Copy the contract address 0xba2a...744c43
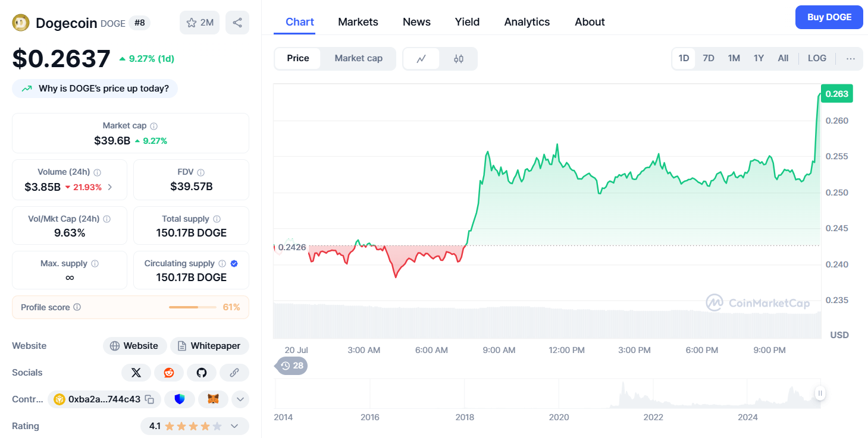868x438 pixels. click(x=150, y=399)
